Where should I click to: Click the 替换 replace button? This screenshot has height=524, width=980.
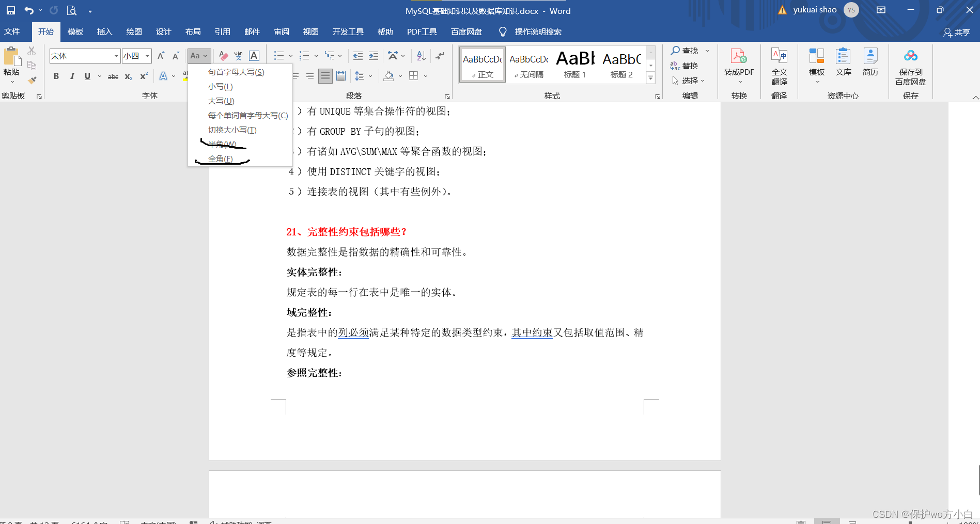[x=685, y=66]
